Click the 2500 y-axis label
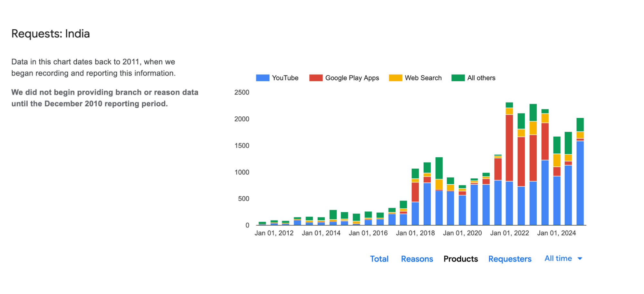Viewport: 644px width, 294px height. click(x=242, y=93)
